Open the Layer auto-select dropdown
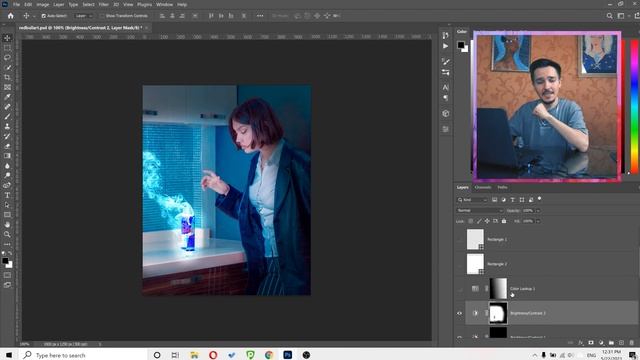This screenshot has width=640, height=360. 84,16
